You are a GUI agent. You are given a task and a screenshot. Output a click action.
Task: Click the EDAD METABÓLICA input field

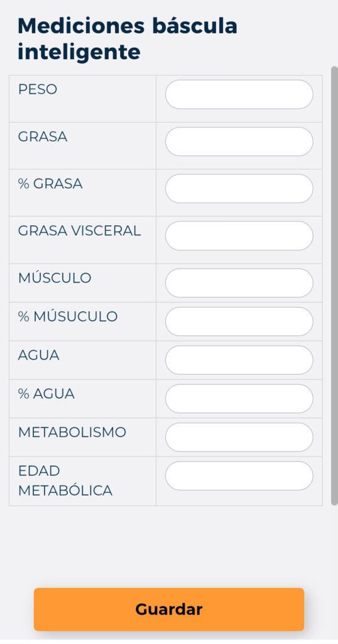coord(239,475)
